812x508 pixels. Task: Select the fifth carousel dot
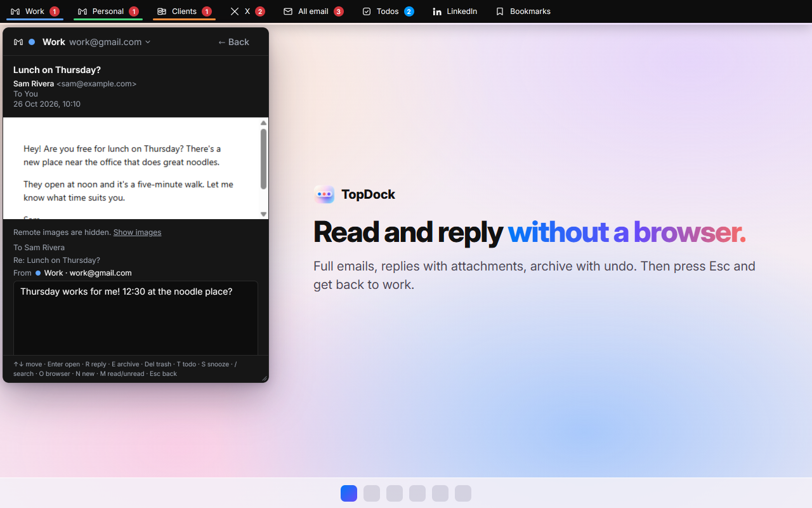[440, 493]
